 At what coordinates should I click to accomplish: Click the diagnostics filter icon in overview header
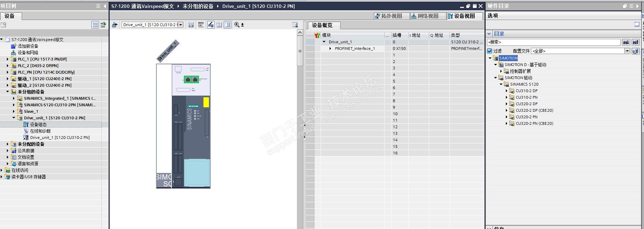click(x=318, y=35)
